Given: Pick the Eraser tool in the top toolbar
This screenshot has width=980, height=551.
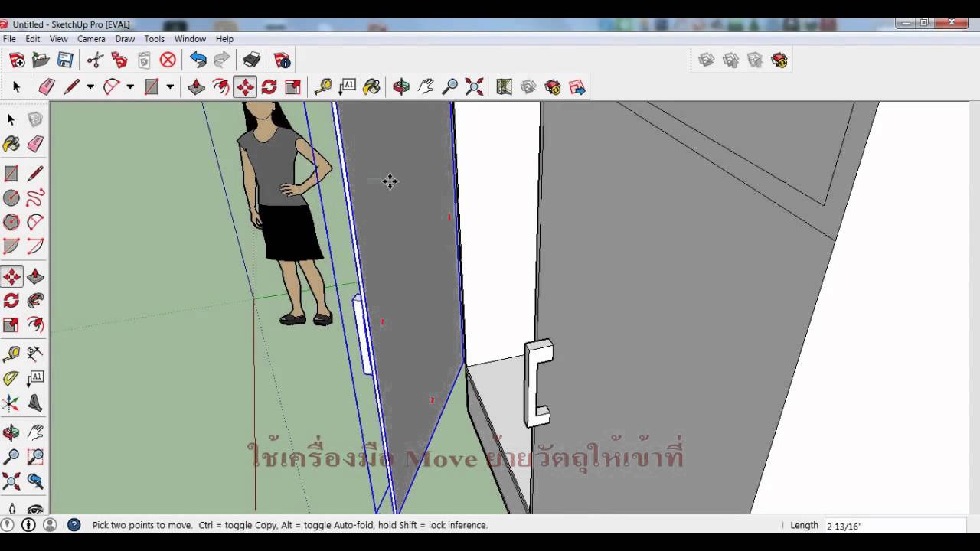Looking at the screenshot, I should [47, 86].
